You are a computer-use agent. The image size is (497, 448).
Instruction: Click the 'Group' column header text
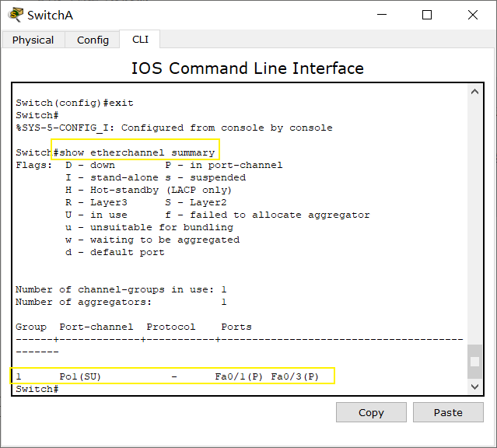click(x=31, y=327)
